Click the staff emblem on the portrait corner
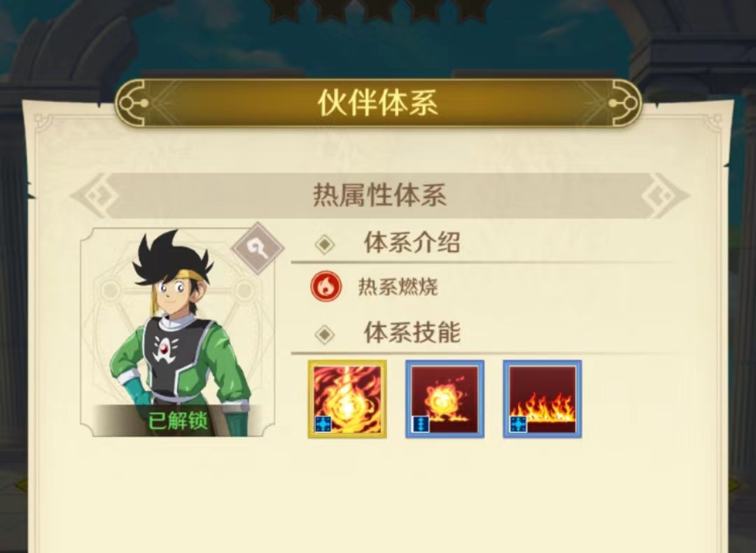Viewport: 756px width, 553px height. tap(258, 248)
